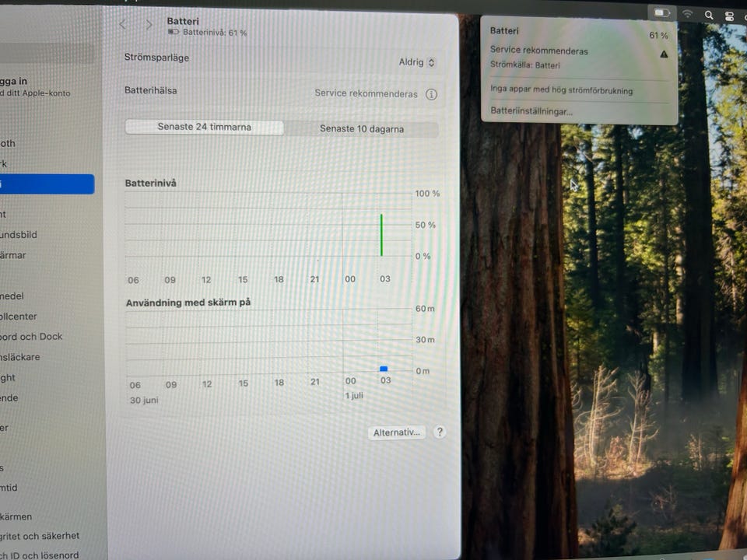Viewport: 747px width, 560px height.
Task: Click the Alternativ… button
Action: coord(396,432)
